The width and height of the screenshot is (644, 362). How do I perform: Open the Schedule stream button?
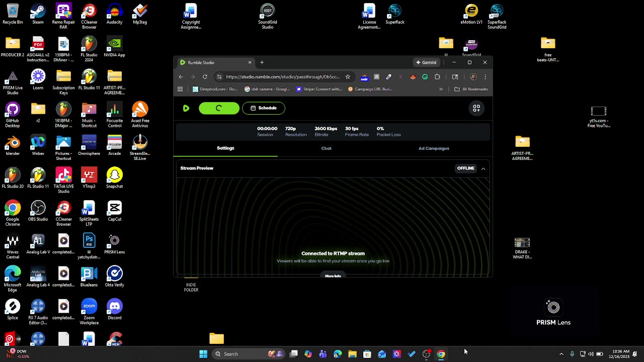click(264, 108)
